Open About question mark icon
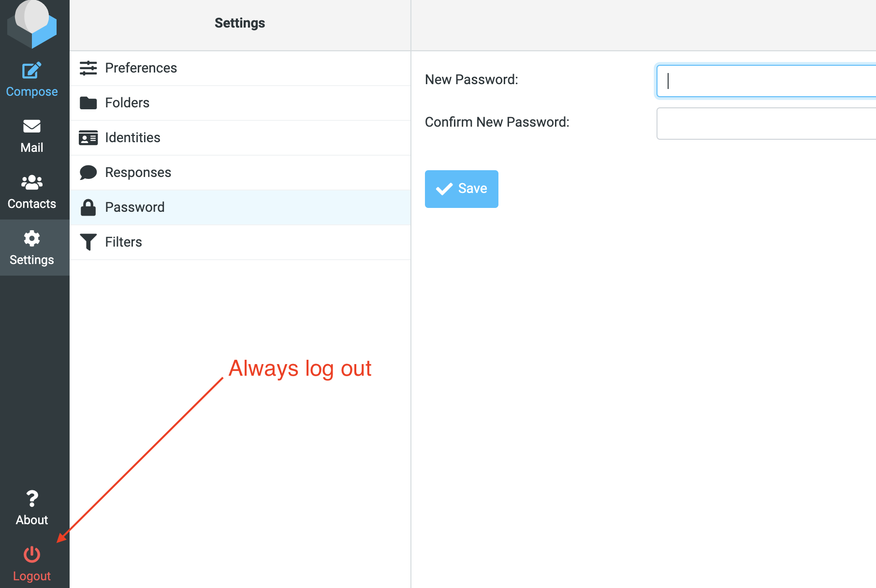Viewport: 876px width, 588px height. click(32, 499)
